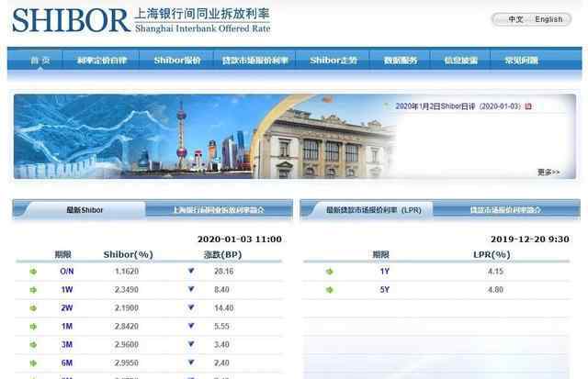This screenshot has width=588, height=379.
Task: Open the LPR 5Y tenor link
Action: [x=384, y=289]
